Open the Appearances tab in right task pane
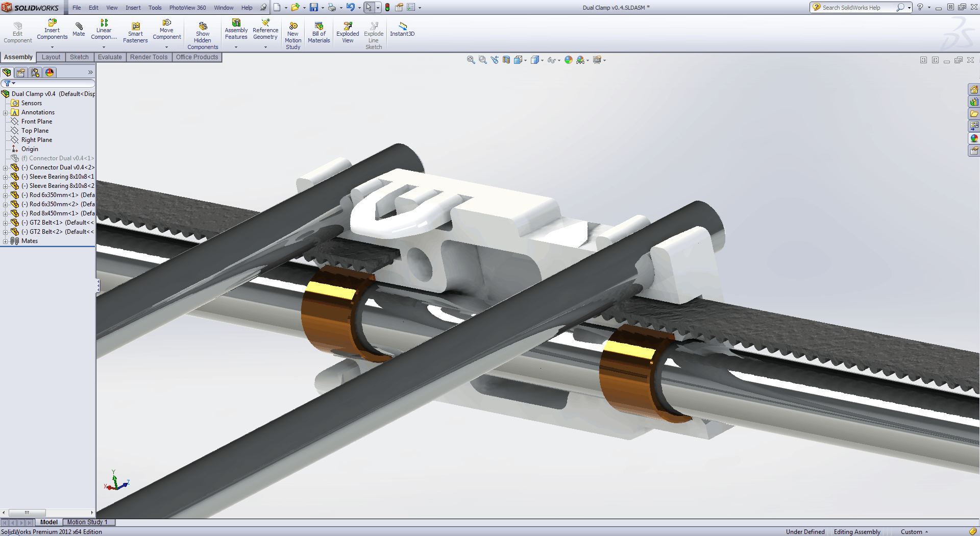Screen dimensions: 980x536 pyautogui.click(x=974, y=138)
